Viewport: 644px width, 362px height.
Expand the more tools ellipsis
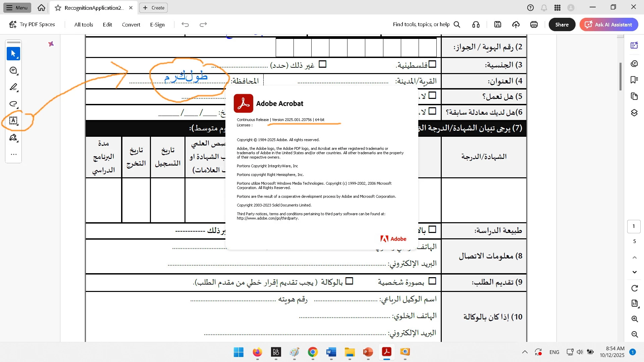(13, 155)
